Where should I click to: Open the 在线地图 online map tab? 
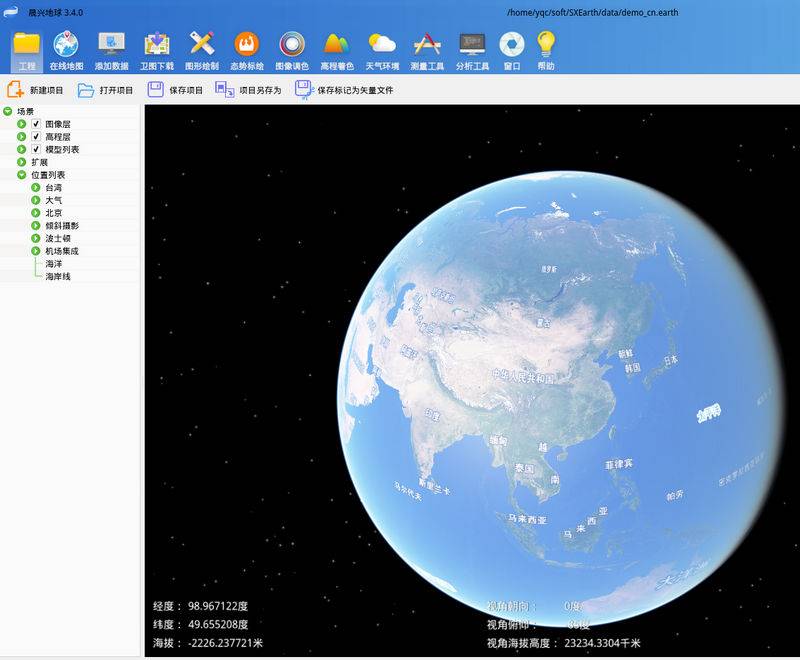point(66,50)
